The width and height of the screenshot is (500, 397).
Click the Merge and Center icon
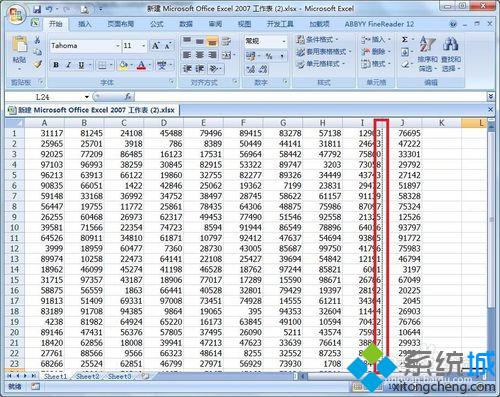(226, 55)
